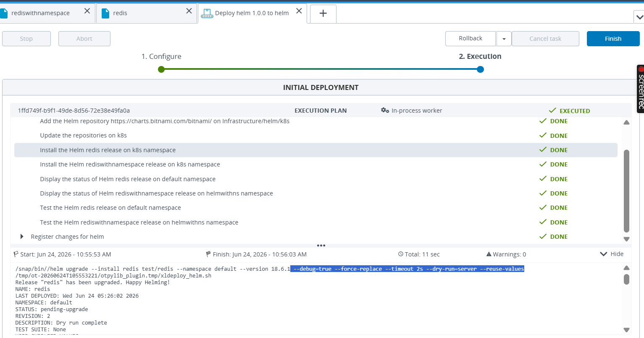
Task: Click the step list scrollbar thumb
Action: click(x=626, y=191)
